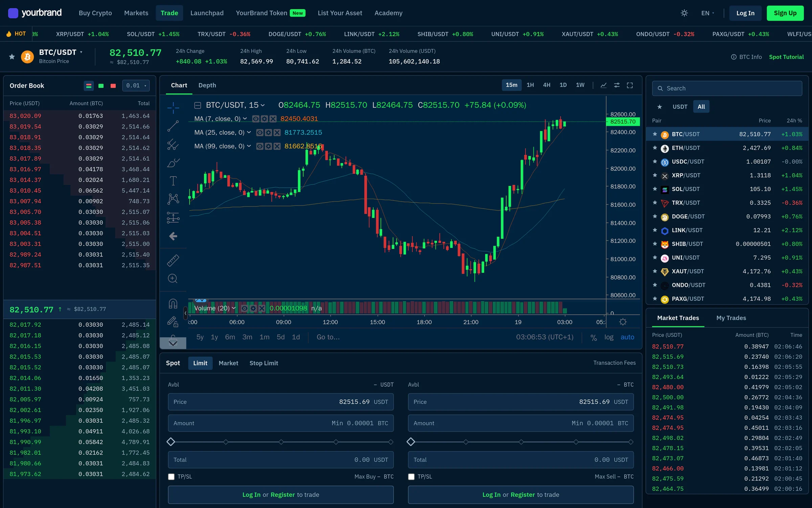Check the TP/SL box in sell form
This screenshot has width=812, height=508.
point(411,477)
